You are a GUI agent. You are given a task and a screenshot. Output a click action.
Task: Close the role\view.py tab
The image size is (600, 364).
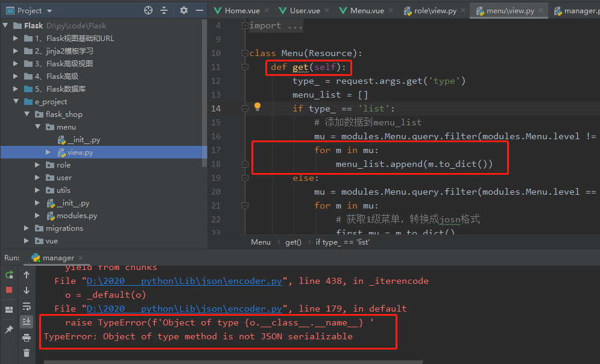463,10
